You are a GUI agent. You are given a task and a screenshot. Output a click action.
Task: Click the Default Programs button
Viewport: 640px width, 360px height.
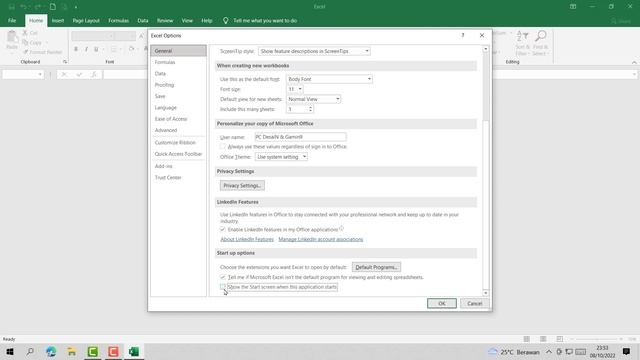[376, 267]
